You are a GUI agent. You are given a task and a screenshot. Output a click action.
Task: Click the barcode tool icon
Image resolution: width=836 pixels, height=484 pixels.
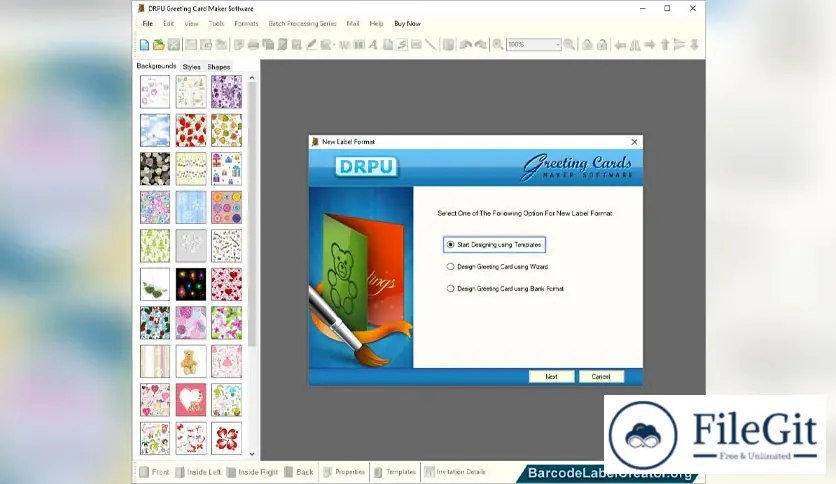[359, 45]
